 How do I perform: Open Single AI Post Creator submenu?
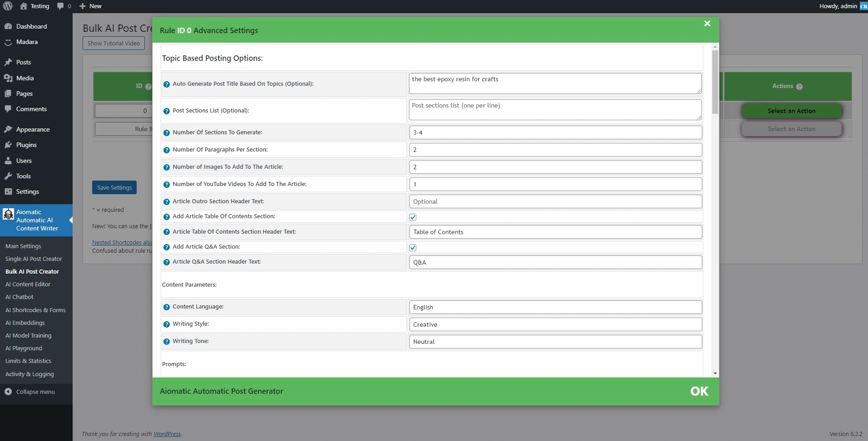[x=34, y=259]
